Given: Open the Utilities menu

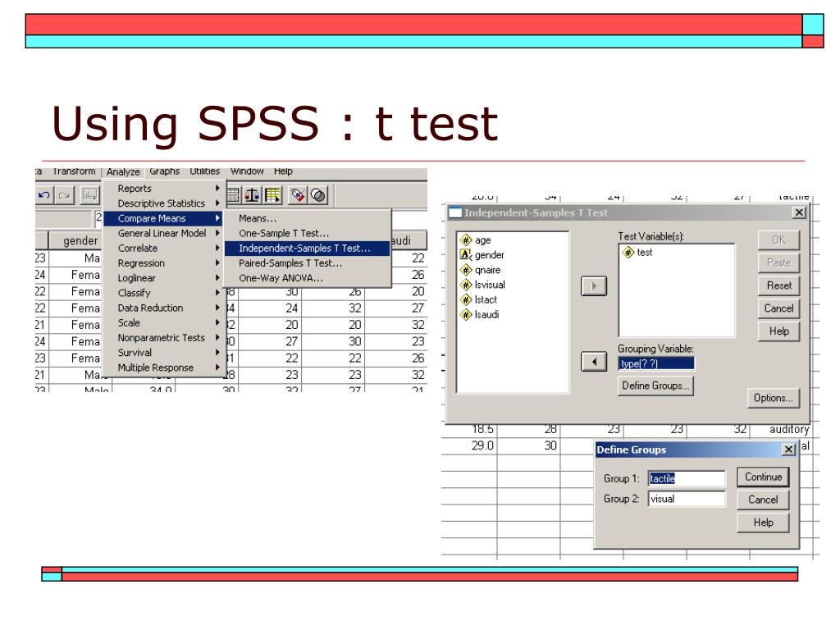Looking at the screenshot, I should pos(204,171).
